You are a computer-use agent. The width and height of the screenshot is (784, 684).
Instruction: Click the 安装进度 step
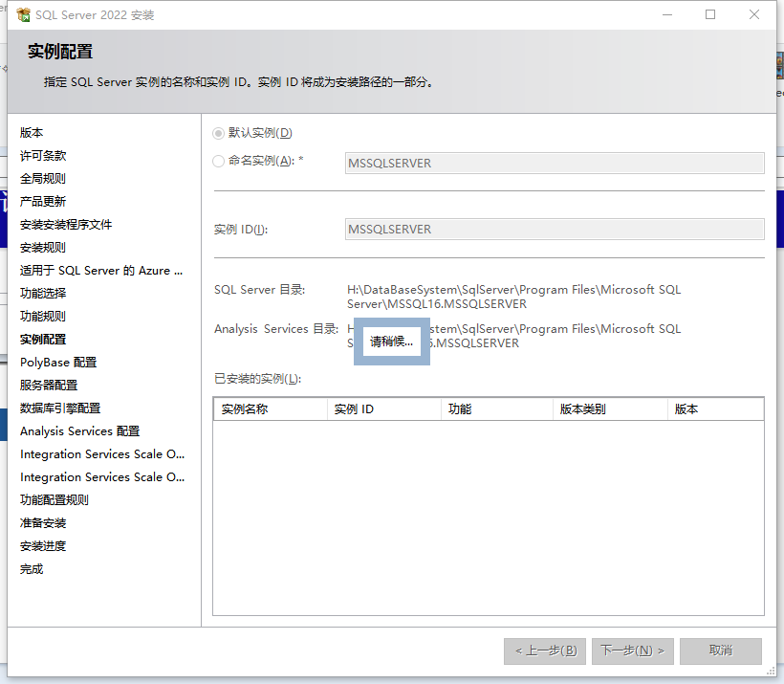[x=43, y=546]
